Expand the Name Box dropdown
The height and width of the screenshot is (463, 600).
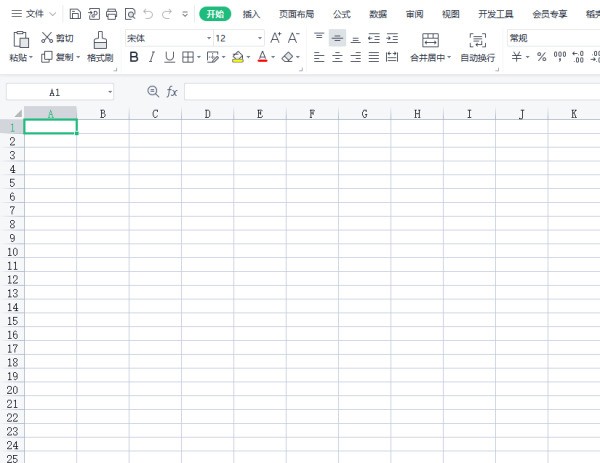pyautogui.click(x=110, y=92)
